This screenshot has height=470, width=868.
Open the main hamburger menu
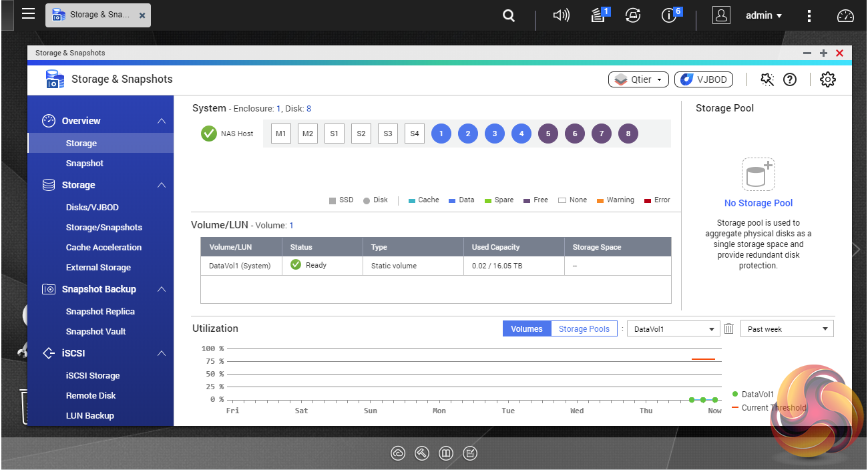[x=28, y=13]
